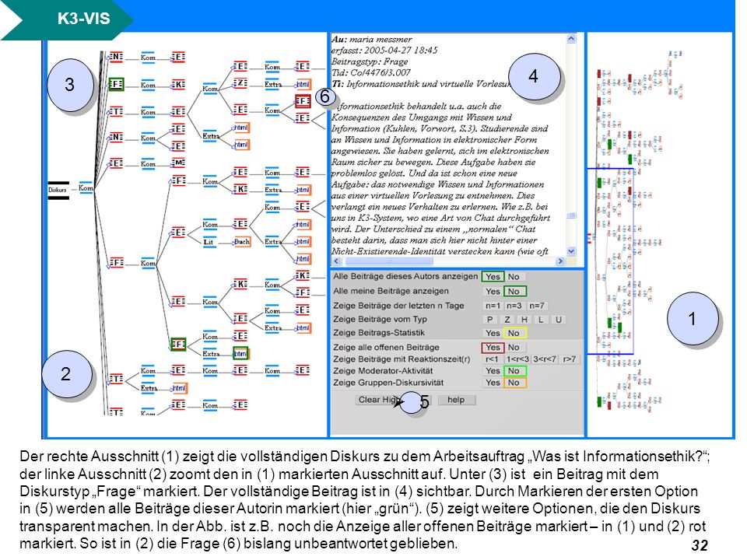747x560 pixels.
Task: Enable Yes for Zeige Gruppen-Diskursivität
Action: click(493, 383)
